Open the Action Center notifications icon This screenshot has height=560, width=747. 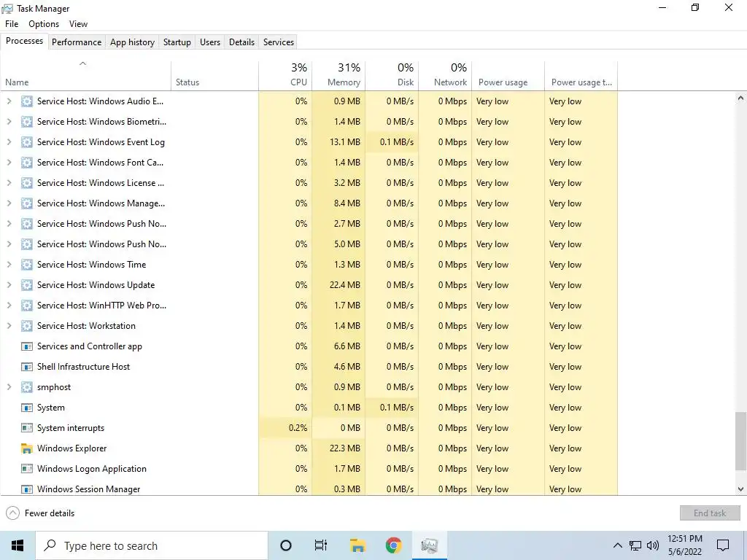[x=723, y=545]
